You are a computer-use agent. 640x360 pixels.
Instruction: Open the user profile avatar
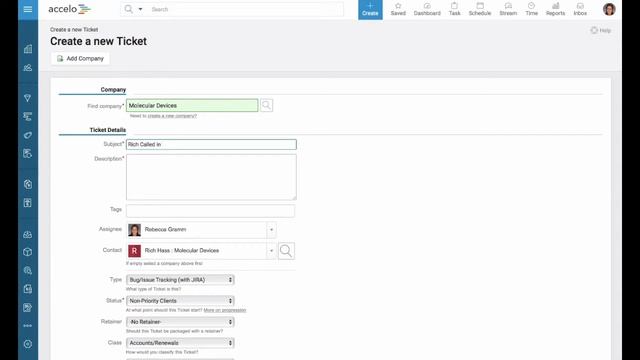(609, 9)
